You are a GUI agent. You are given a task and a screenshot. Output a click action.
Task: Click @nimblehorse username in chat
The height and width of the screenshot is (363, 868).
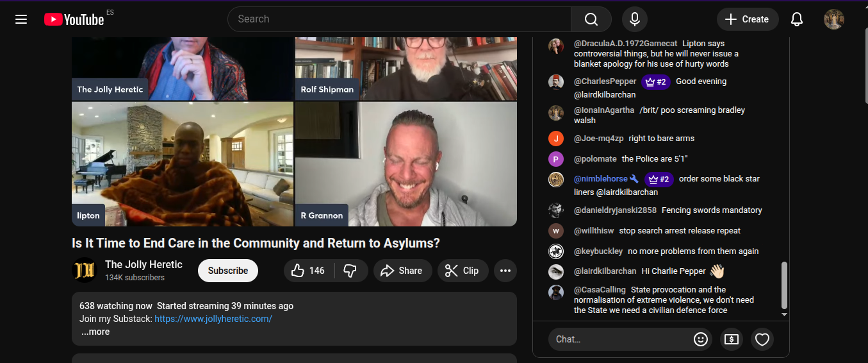600,179
